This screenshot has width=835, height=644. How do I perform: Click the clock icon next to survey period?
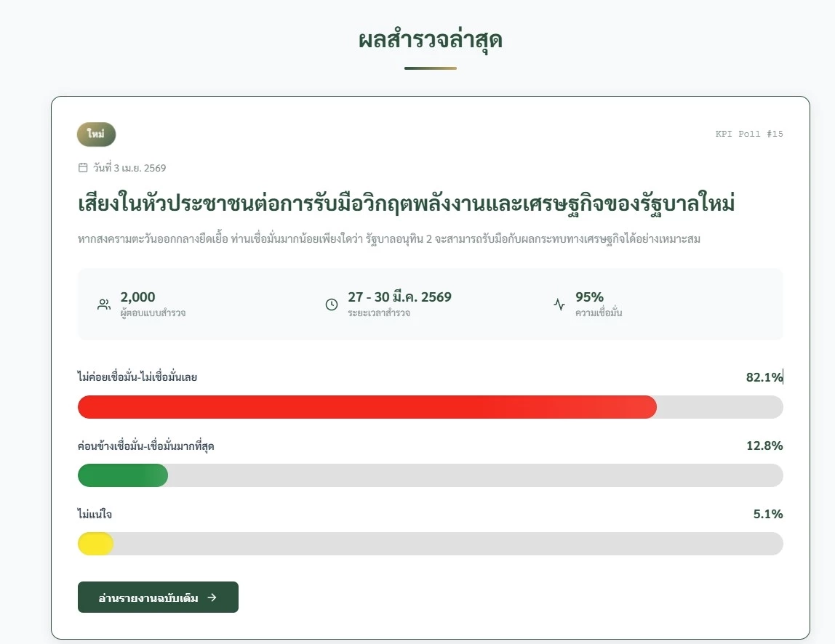click(x=332, y=304)
